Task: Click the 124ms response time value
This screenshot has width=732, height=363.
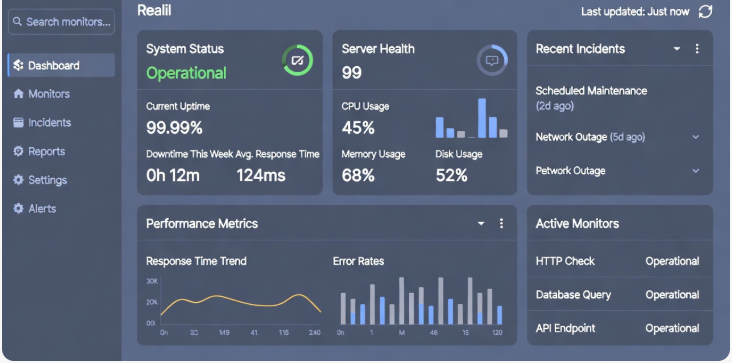Action: 260,175
